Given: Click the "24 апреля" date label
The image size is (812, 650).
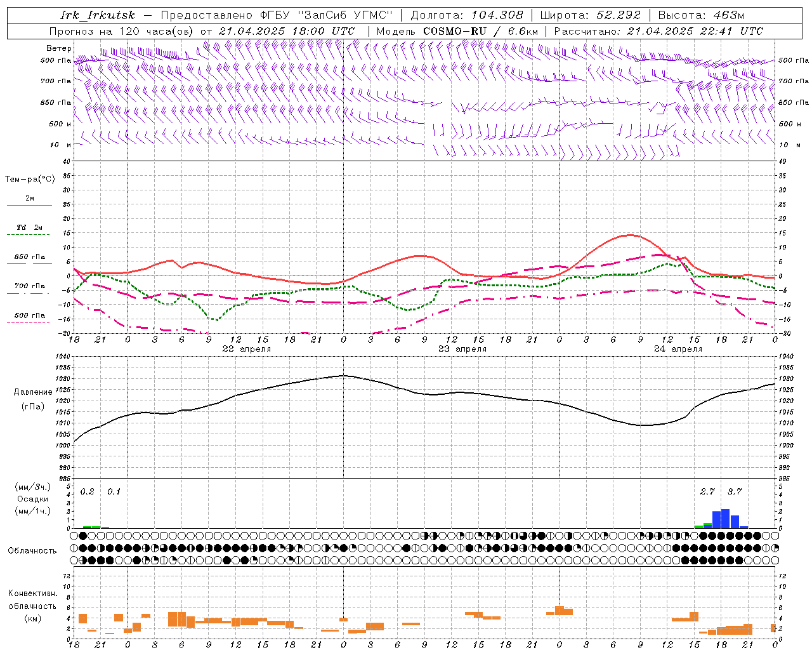Looking at the screenshot, I should [678, 349].
